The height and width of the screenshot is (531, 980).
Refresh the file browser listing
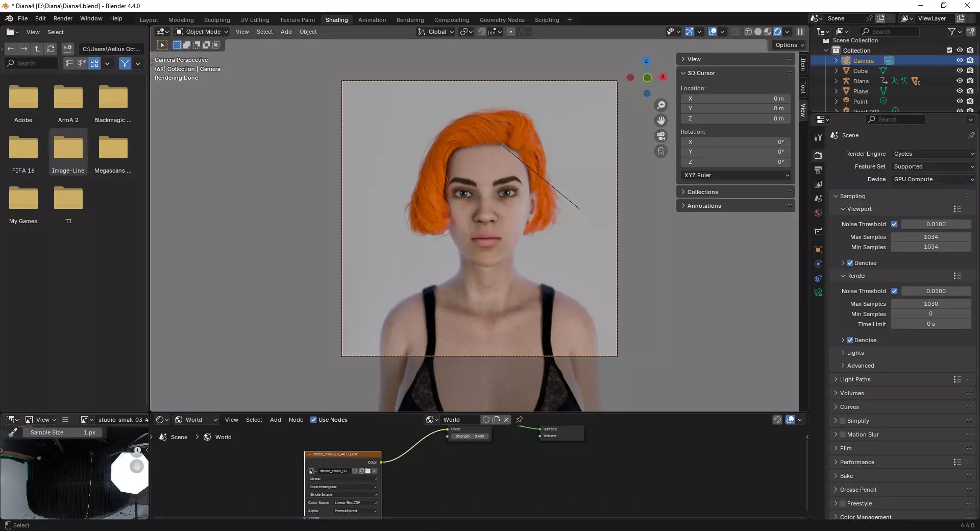coord(51,49)
